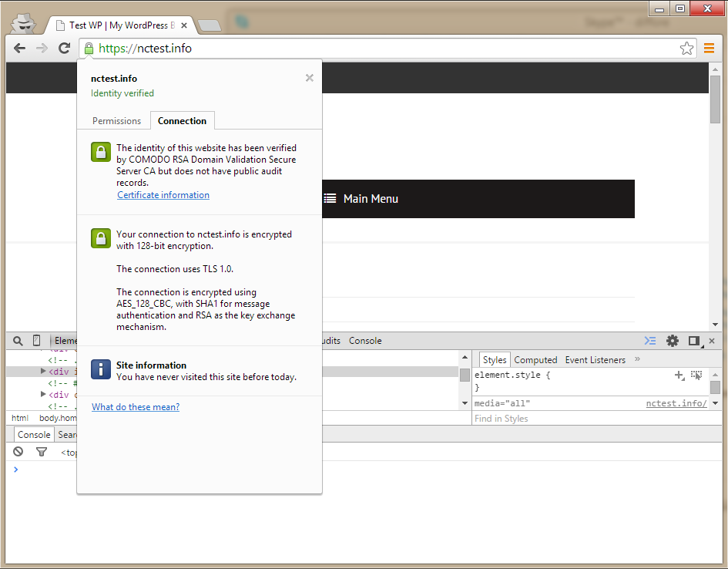Select the Search drawer tab
728x569 pixels.
[67, 435]
